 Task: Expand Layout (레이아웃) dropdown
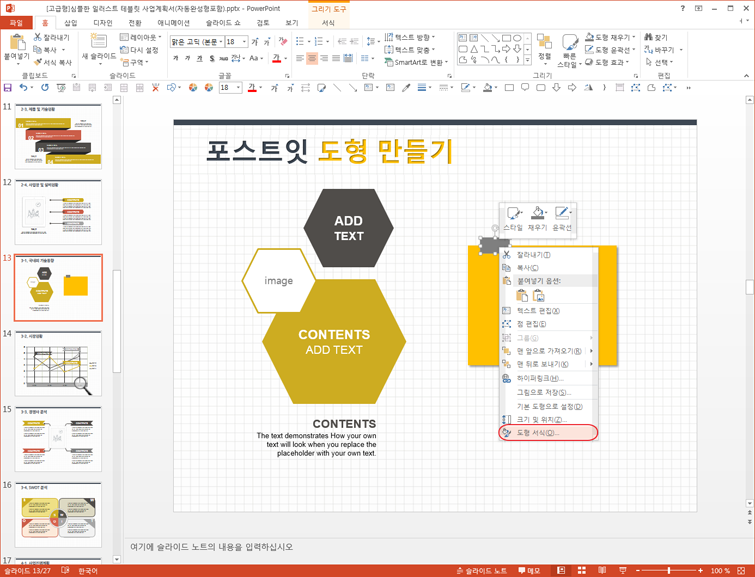(141, 37)
